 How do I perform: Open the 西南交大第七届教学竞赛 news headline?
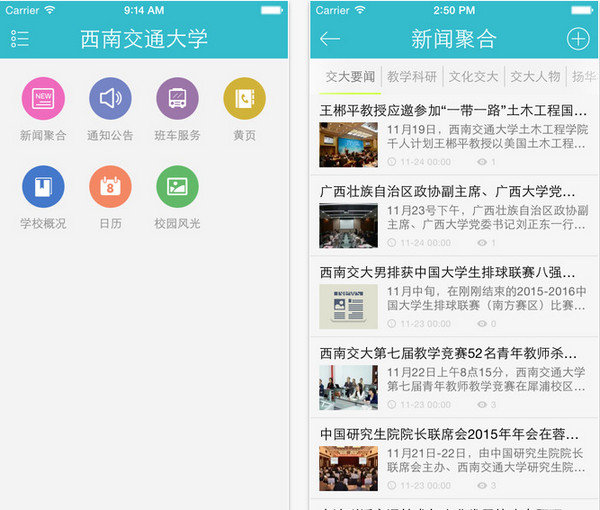[x=448, y=354]
